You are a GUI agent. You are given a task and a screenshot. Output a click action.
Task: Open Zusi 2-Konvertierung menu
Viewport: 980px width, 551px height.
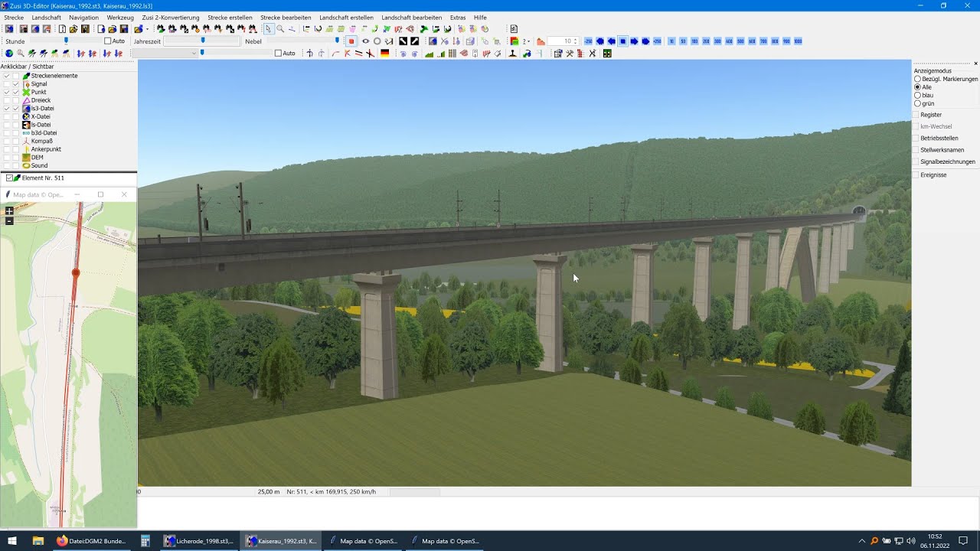pos(171,17)
